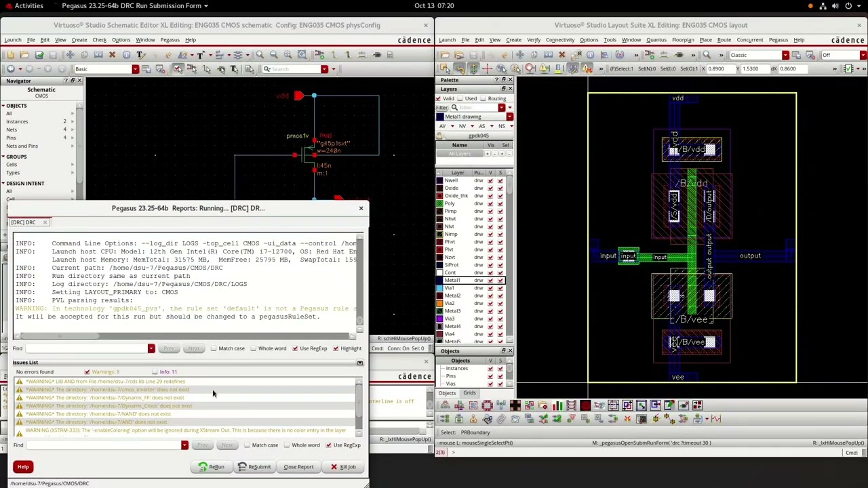Toggle Routing checkbox in Layers panel
This screenshot has width=868, height=488.
click(x=483, y=98)
